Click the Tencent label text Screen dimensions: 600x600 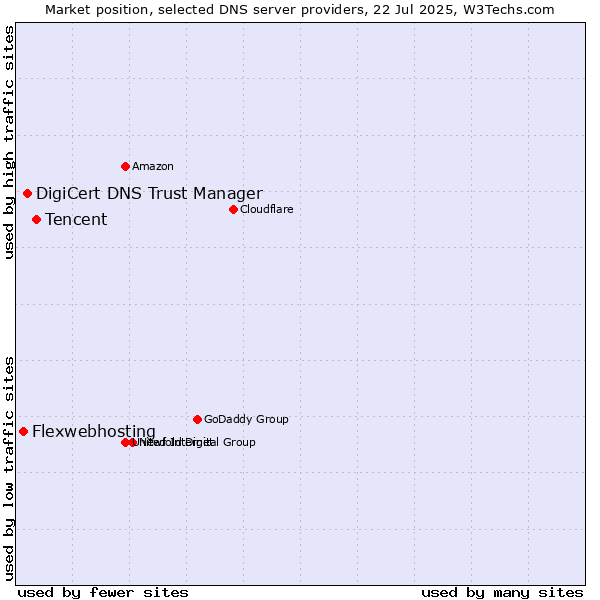point(76,220)
